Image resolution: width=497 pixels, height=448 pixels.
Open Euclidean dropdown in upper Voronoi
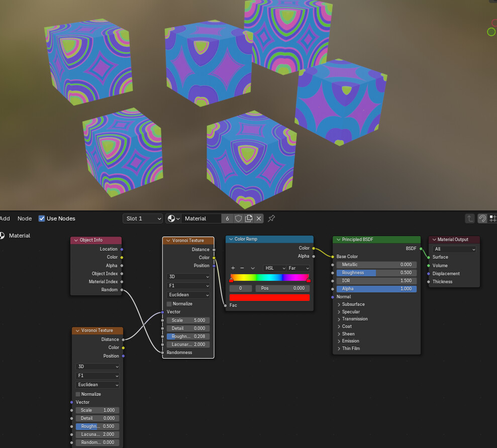(188, 295)
